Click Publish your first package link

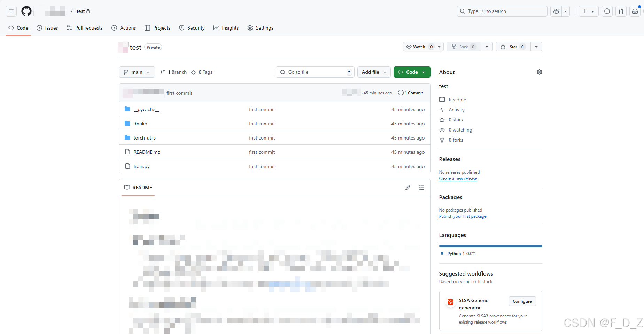[463, 216]
